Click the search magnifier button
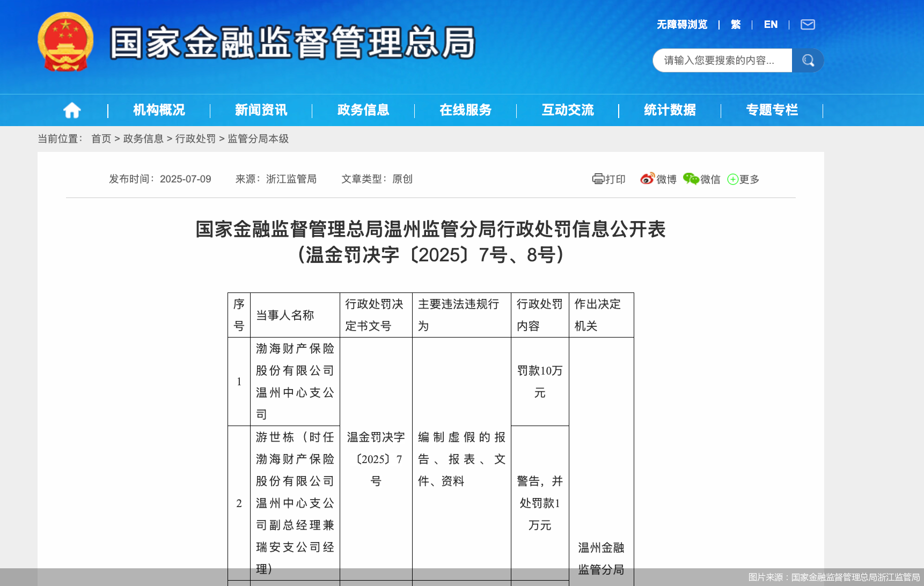 (x=808, y=61)
